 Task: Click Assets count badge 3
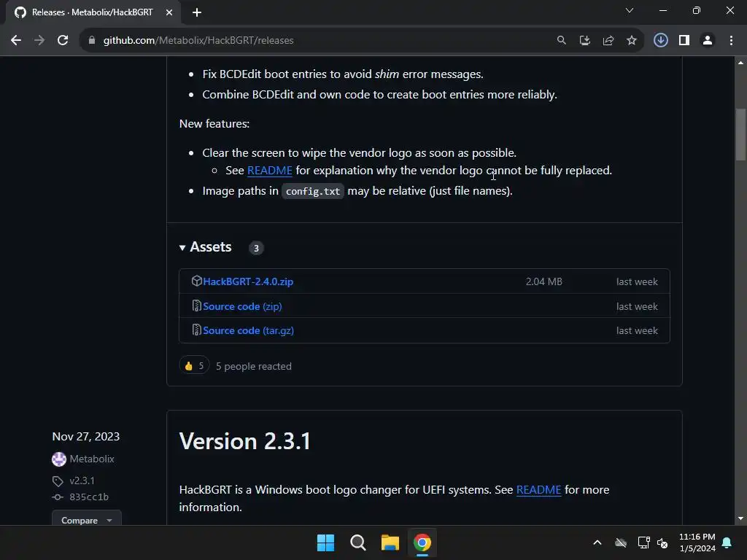point(256,248)
